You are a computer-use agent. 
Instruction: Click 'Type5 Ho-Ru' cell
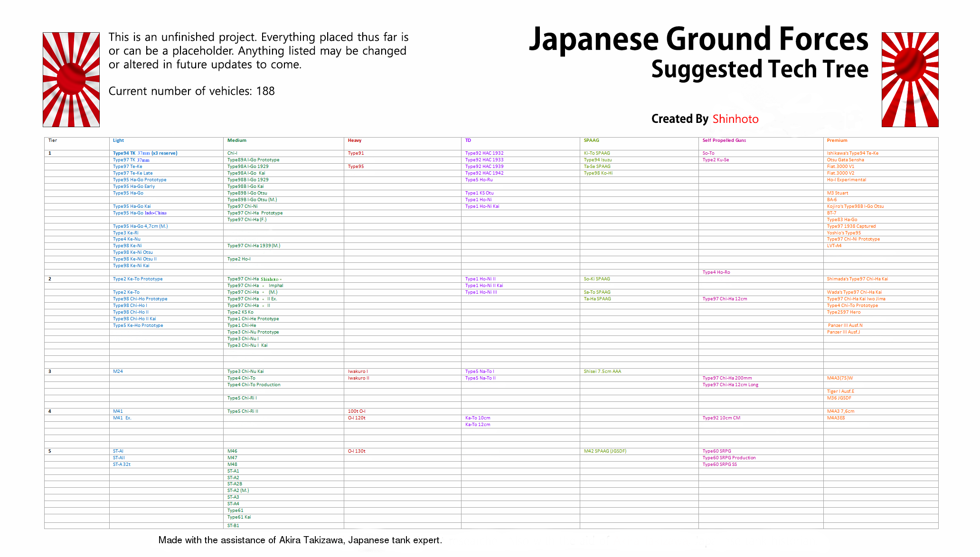(479, 180)
